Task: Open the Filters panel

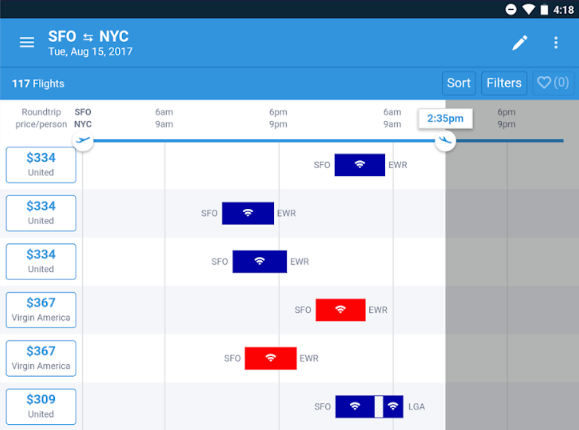Action: (x=504, y=83)
